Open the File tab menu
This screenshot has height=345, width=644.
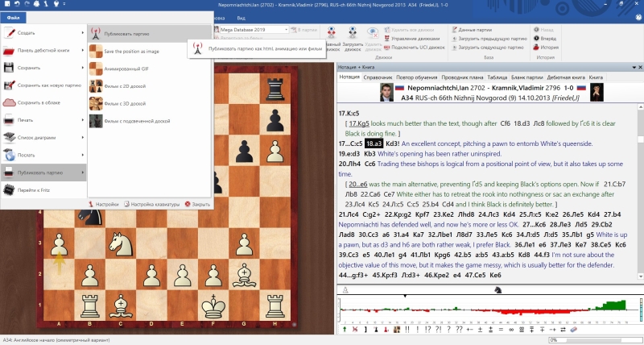click(14, 17)
